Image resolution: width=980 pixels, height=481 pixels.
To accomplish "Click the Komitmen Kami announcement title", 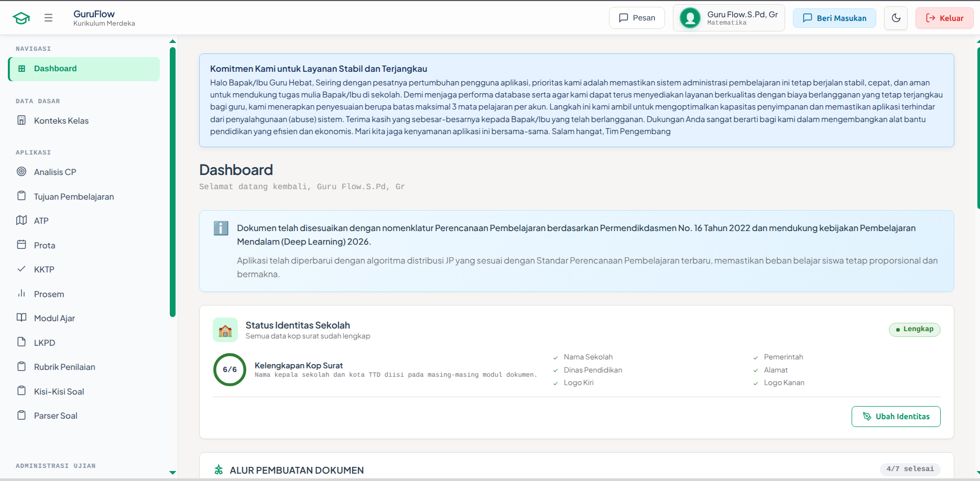I will point(319,69).
